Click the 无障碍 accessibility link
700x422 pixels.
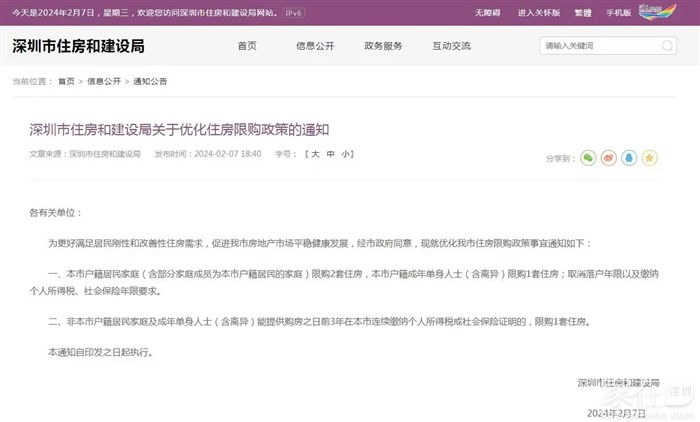pyautogui.click(x=489, y=12)
